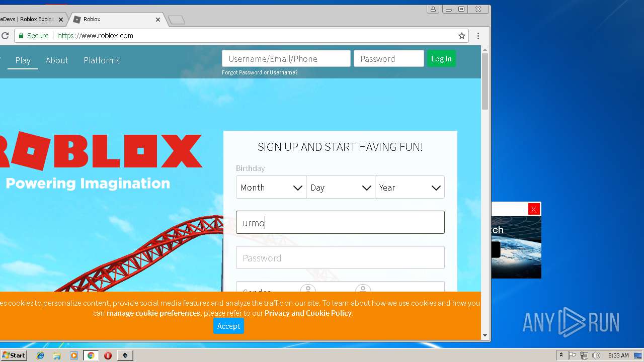Open a new browser tab

pyautogui.click(x=176, y=20)
